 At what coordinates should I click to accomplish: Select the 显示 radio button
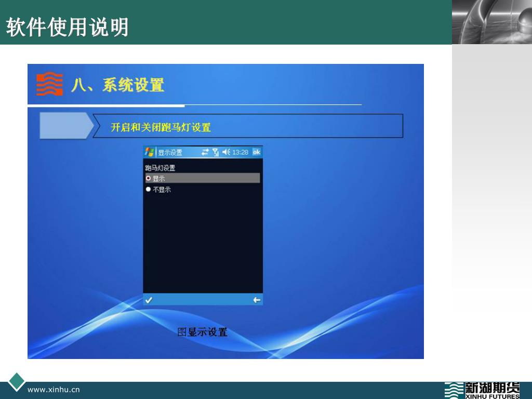148,178
